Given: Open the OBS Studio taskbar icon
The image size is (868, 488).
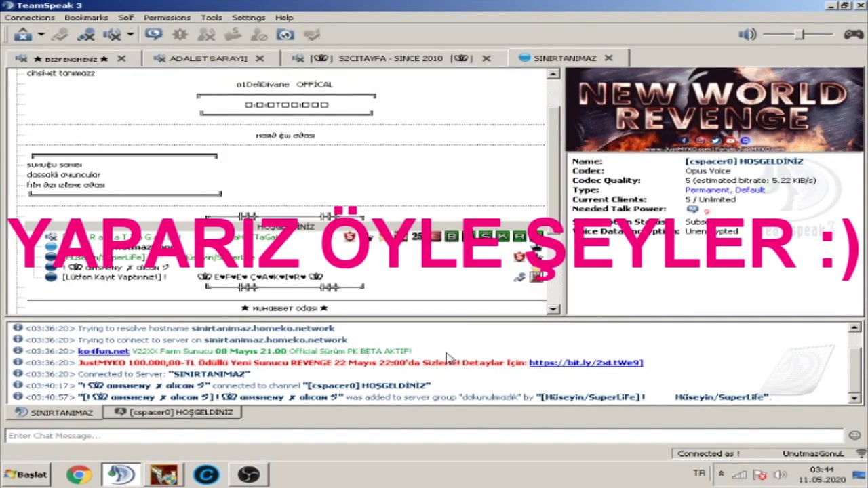Looking at the screenshot, I should pos(249,474).
